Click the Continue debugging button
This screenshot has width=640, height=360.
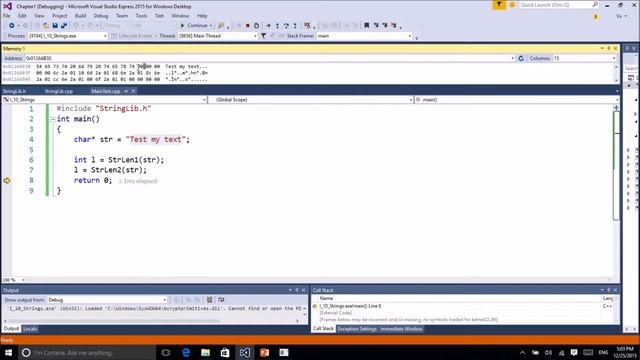[x=194, y=25]
